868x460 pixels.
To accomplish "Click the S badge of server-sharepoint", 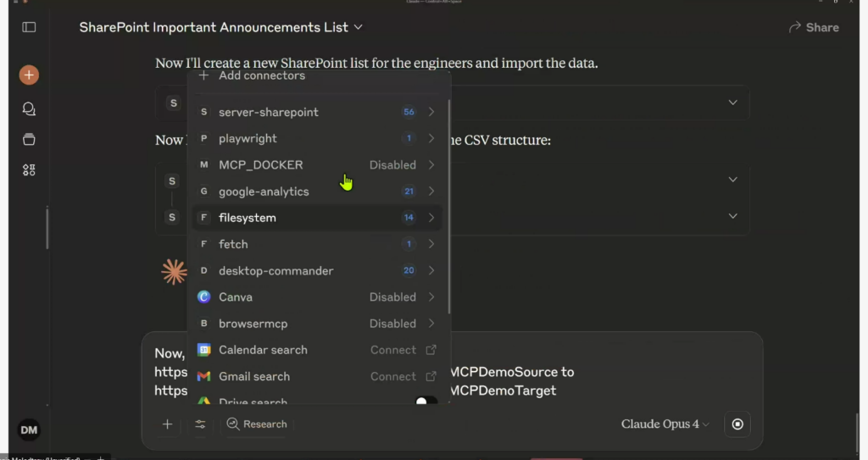I will coord(203,112).
